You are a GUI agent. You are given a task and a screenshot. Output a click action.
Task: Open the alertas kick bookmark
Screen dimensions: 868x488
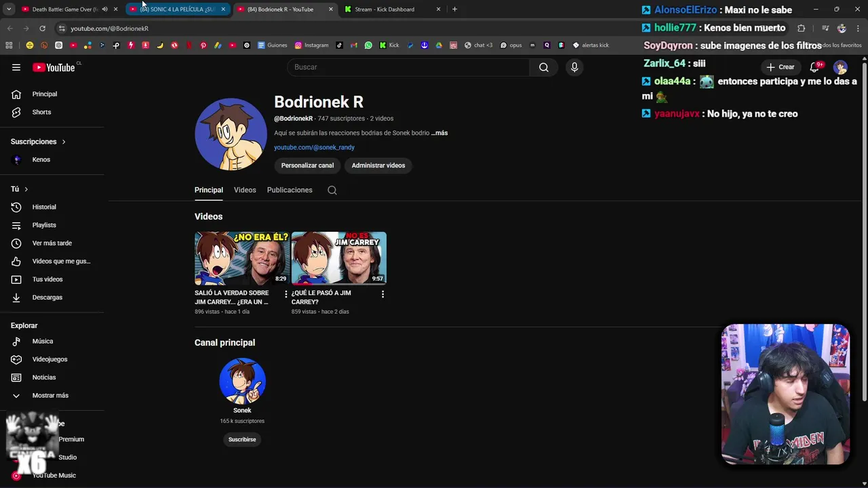point(591,45)
